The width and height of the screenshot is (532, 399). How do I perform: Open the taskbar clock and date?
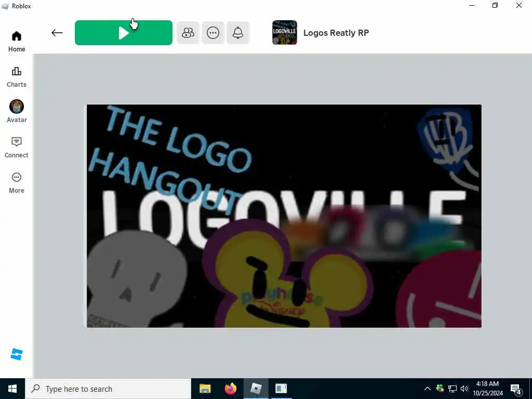pos(487,389)
